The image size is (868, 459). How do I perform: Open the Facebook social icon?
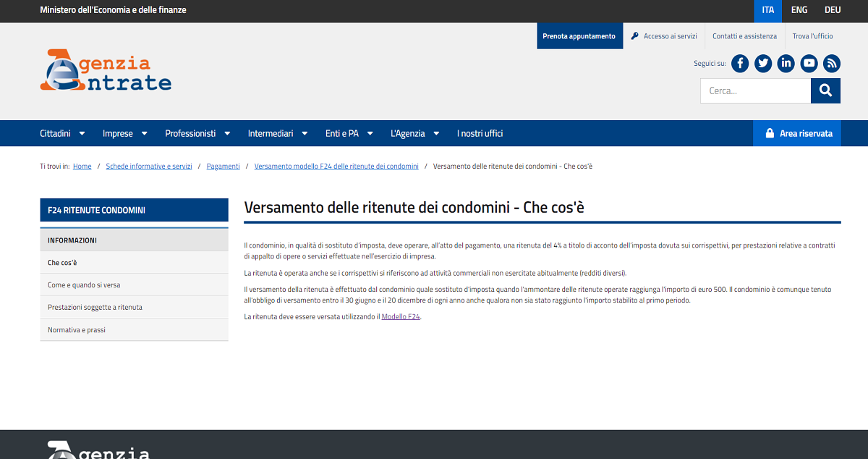pos(740,63)
